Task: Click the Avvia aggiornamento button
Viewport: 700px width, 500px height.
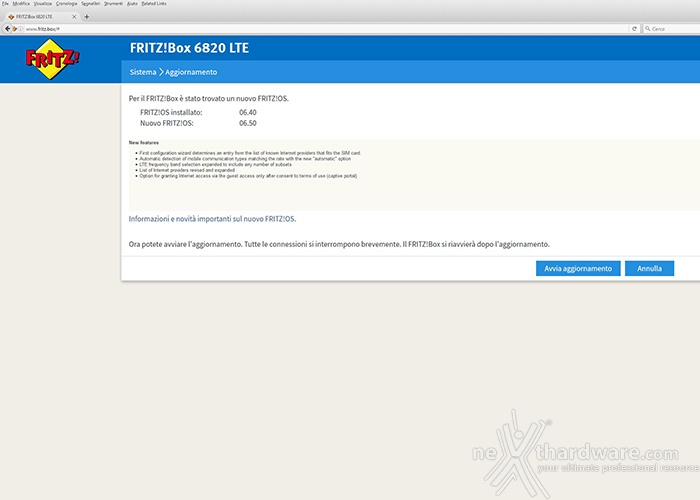Action: (578, 268)
